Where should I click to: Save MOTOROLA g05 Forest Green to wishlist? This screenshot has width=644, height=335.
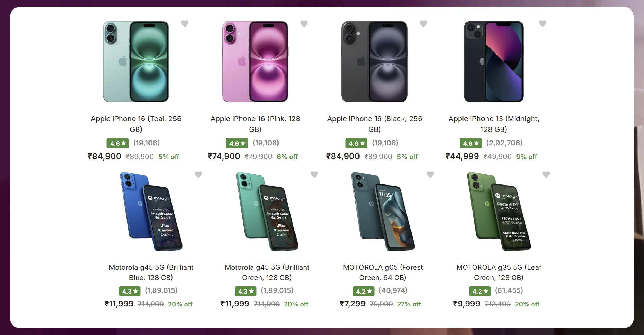[x=430, y=174]
